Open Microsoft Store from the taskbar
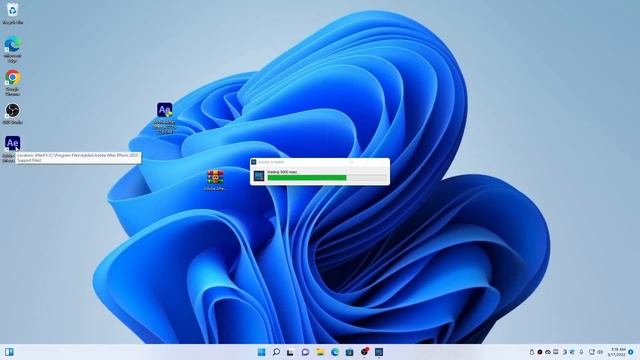This screenshot has height=360, width=640. tap(349, 352)
